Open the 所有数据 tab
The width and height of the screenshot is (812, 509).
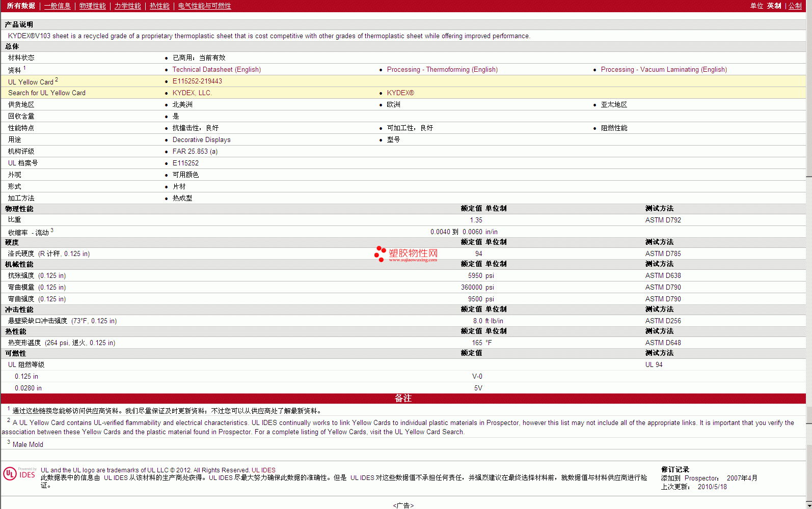pos(21,6)
